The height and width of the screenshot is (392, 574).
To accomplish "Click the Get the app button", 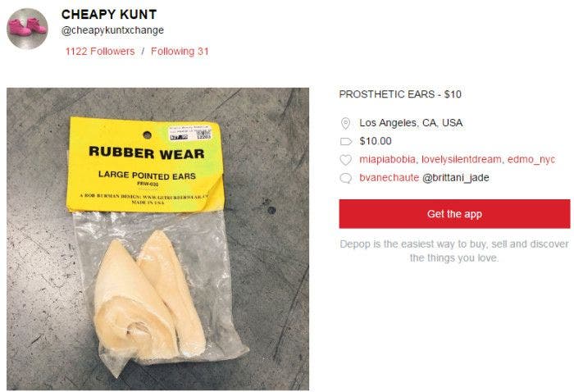I will [x=454, y=214].
